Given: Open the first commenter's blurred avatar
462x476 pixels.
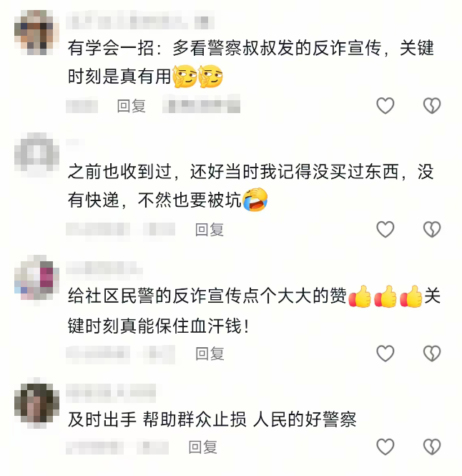Looking at the screenshot, I should [37, 32].
